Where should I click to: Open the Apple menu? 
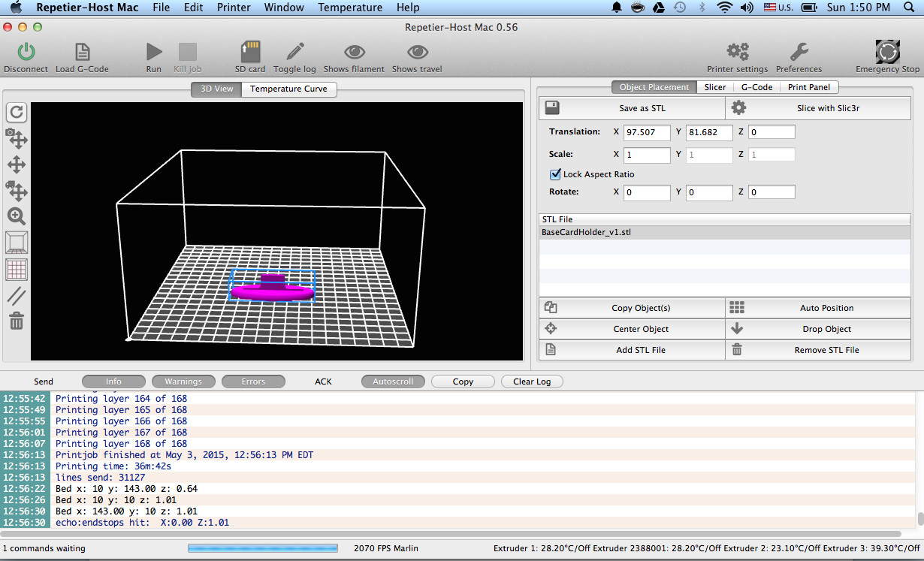[x=16, y=8]
